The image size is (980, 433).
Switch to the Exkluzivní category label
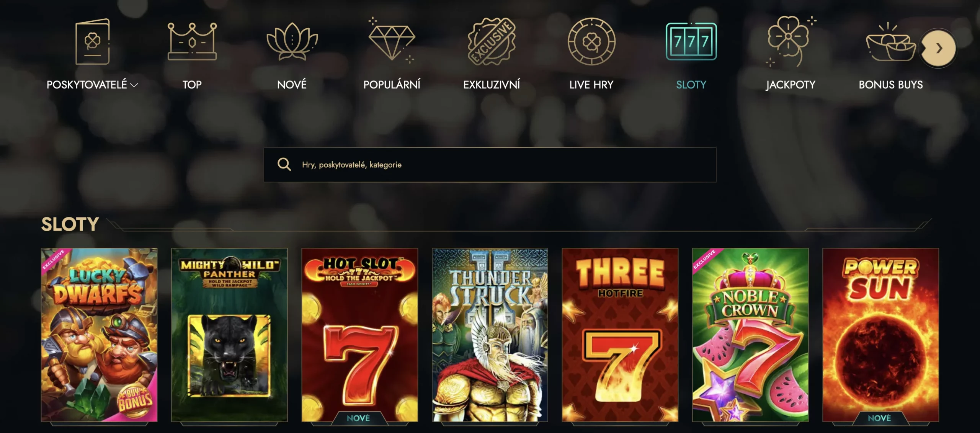(x=492, y=85)
